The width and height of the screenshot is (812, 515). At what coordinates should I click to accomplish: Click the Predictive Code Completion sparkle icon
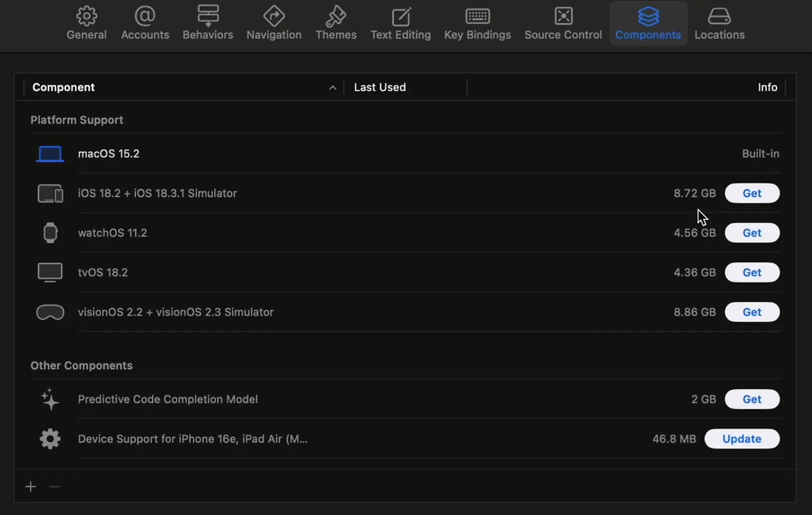pos(50,399)
